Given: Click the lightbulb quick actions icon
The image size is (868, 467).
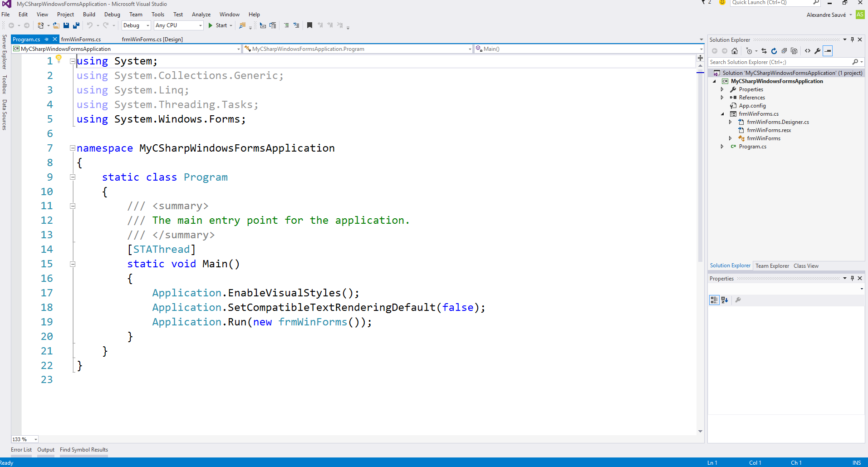Looking at the screenshot, I should 59,58.
